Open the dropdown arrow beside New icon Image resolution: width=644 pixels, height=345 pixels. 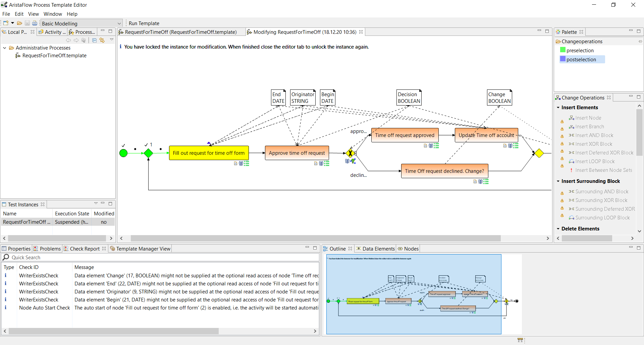click(12, 23)
